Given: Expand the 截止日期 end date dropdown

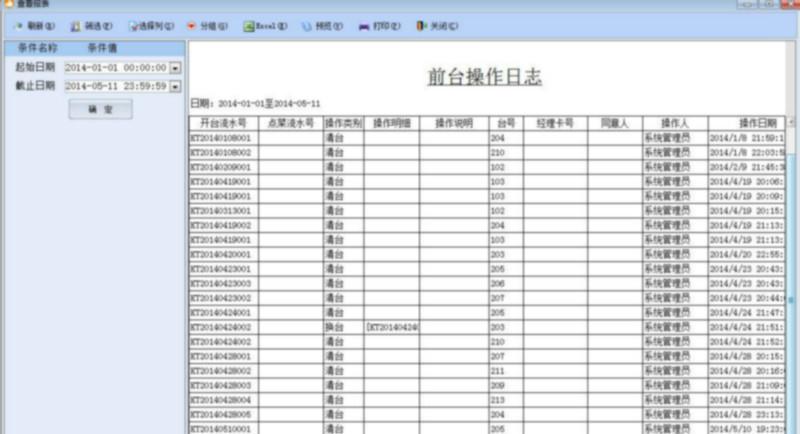Looking at the screenshot, I should pos(175,87).
